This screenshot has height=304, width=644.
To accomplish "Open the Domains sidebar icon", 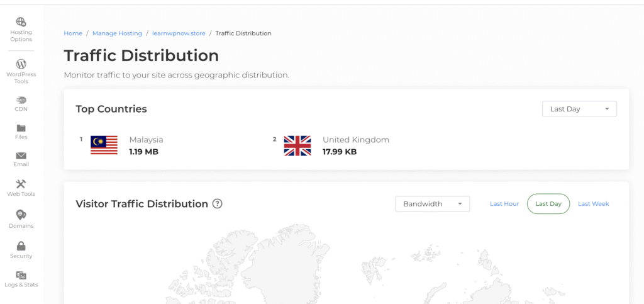I will point(21,215).
